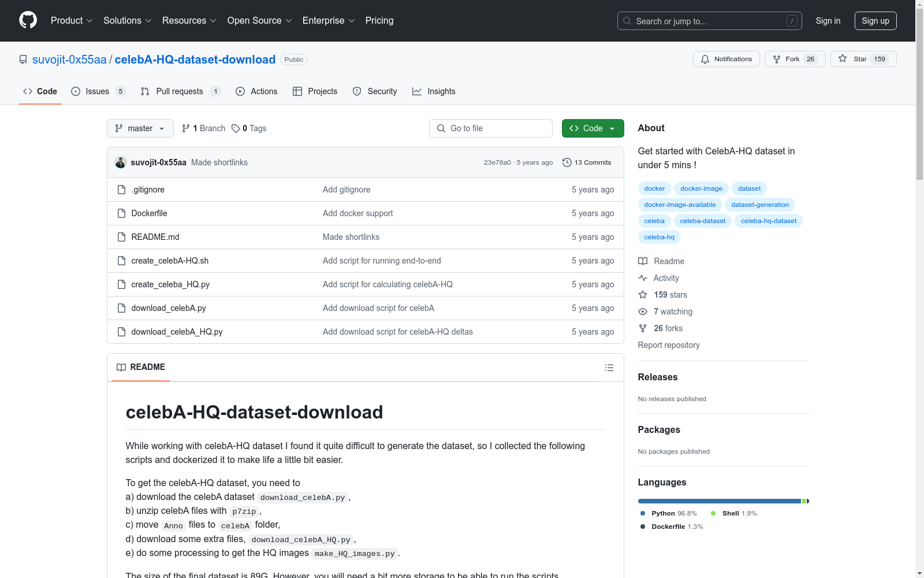
Task: Open the green Code dropdown button
Action: 593,128
